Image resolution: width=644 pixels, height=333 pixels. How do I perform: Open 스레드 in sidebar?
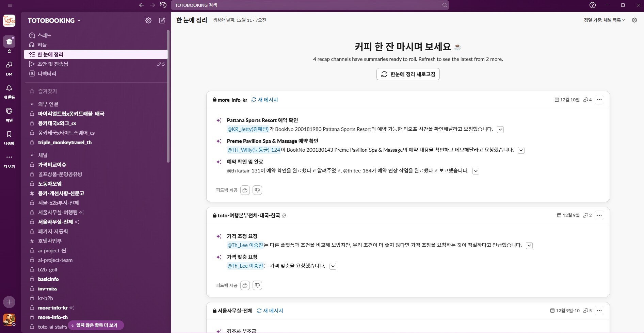[x=96, y=35]
